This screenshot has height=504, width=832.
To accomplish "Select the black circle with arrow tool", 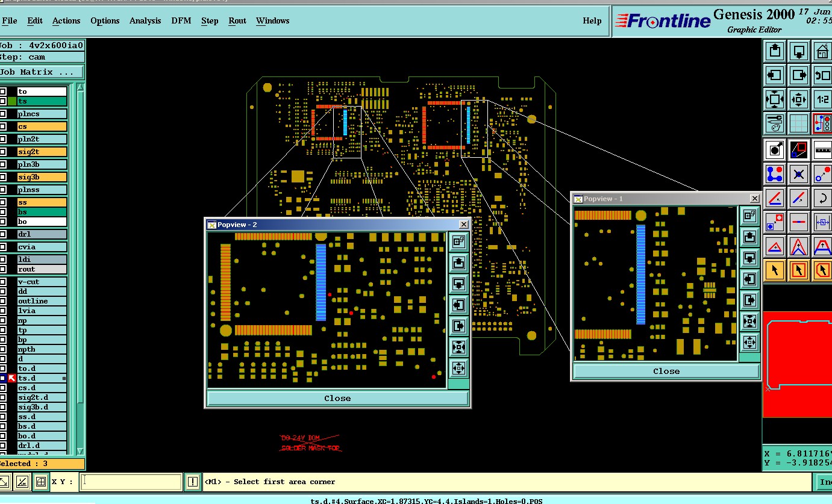I will [775, 149].
